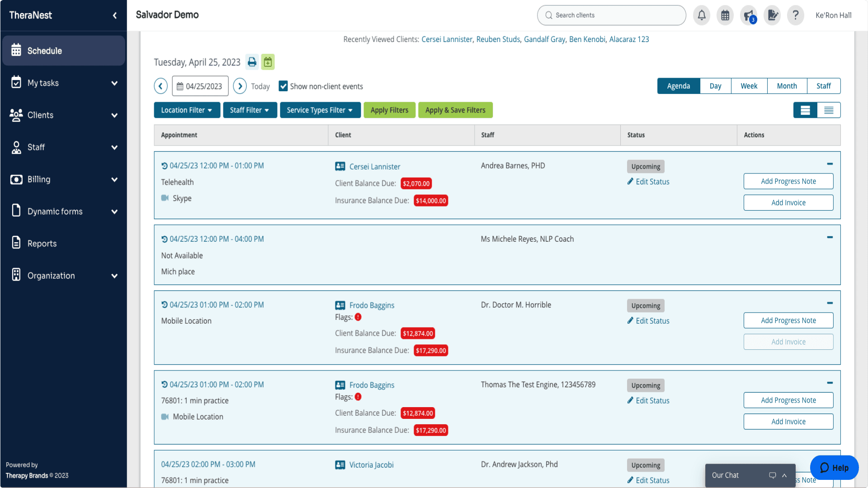
Task: Open the Location Filter dropdown
Action: 186,110
